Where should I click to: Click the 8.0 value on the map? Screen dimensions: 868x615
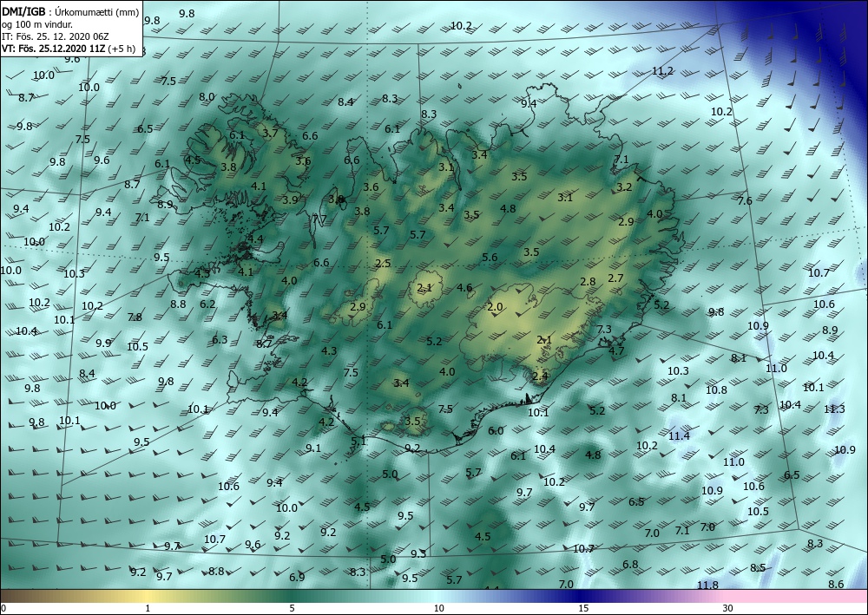point(207,97)
